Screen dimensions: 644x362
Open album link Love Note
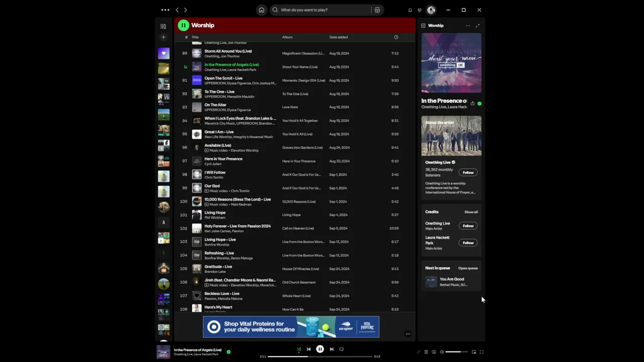[x=290, y=107]
